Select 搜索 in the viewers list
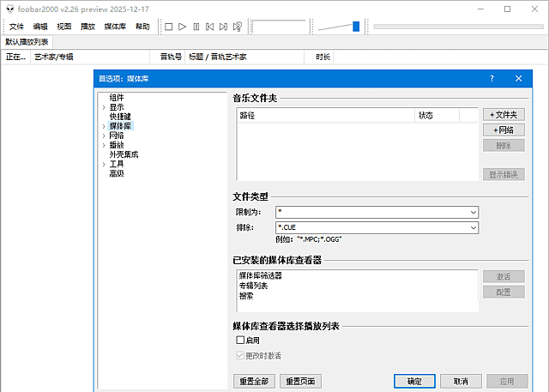Viewport: 549px width, 392px height. tap(246, 296)
